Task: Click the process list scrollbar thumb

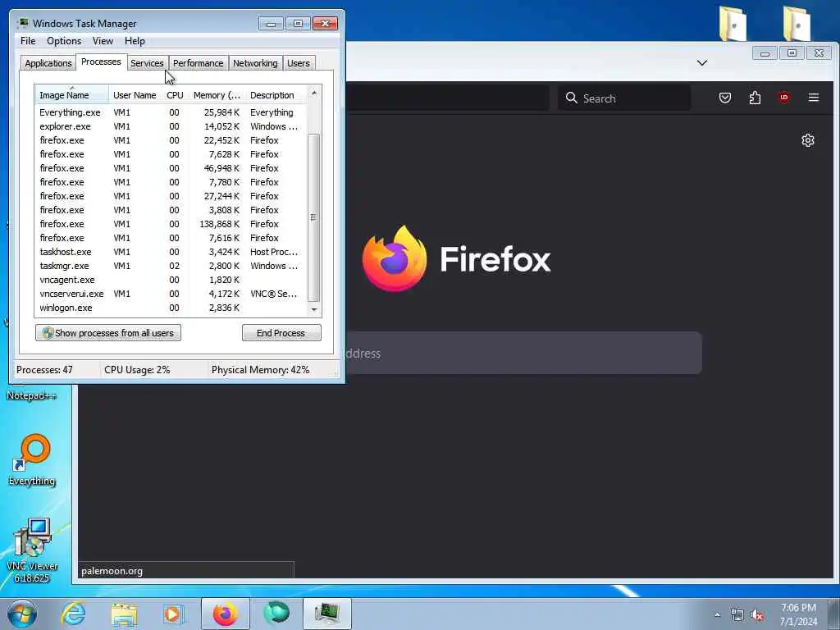Action: 314,217
